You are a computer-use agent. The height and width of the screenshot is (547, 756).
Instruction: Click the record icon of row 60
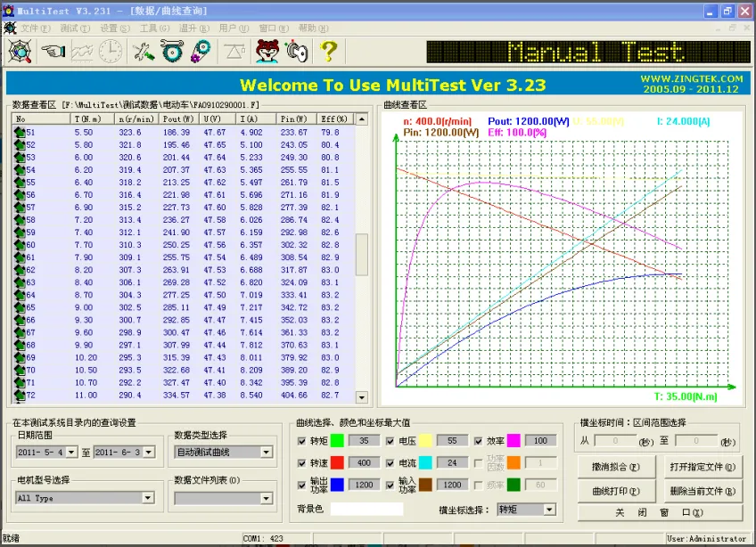tap(20, 245)
